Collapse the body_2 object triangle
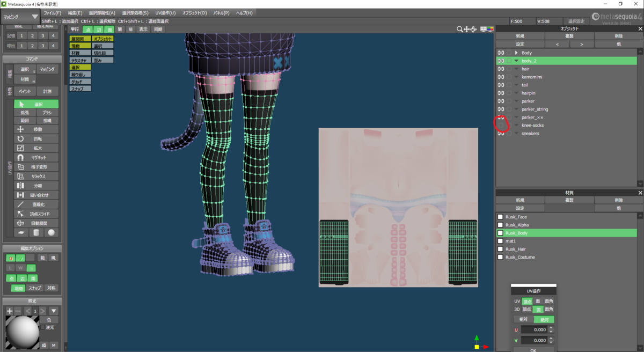 click(x=516, y=61)
